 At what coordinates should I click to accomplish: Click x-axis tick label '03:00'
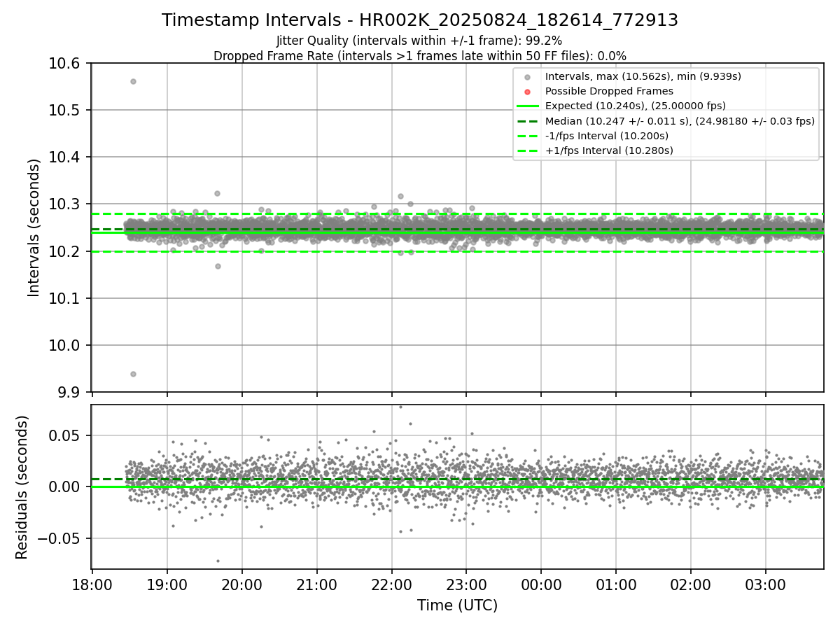click(765, 584)
